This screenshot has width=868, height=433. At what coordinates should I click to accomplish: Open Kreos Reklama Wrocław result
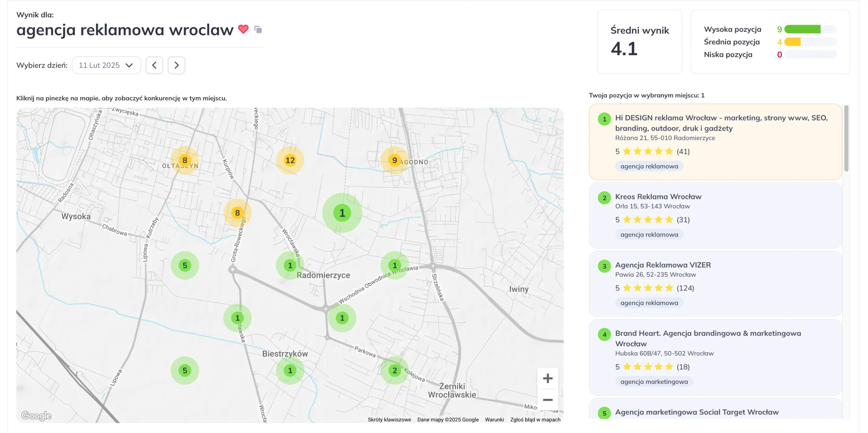pos(715,215)
